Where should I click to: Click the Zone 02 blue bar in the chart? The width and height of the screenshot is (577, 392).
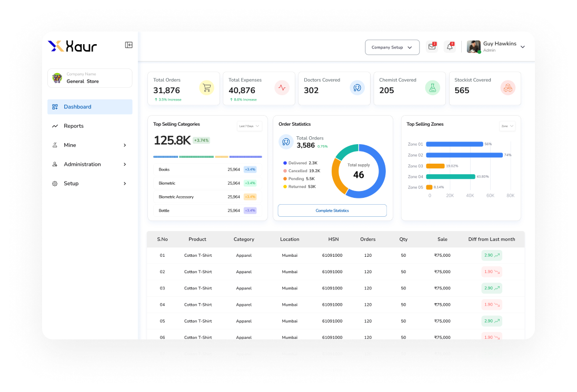pos(463,155)
